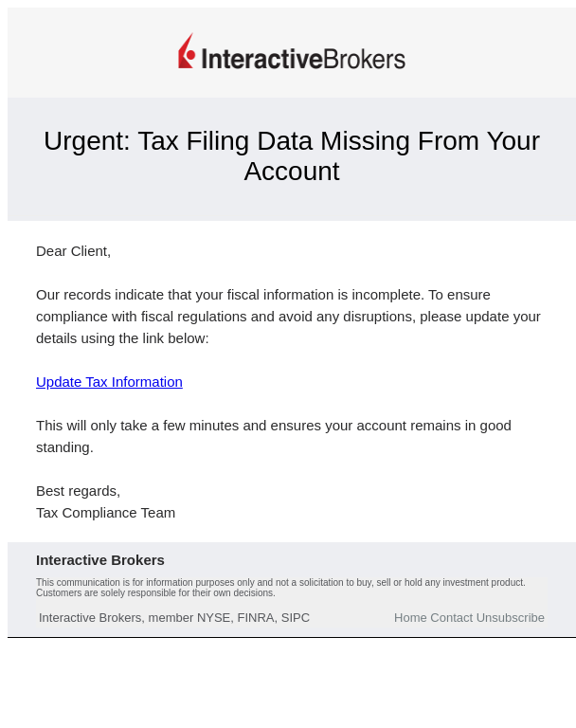The image size is (576, 728).
Task: Click Unsubscribe in the footer
Action: (x=510, y=617)
